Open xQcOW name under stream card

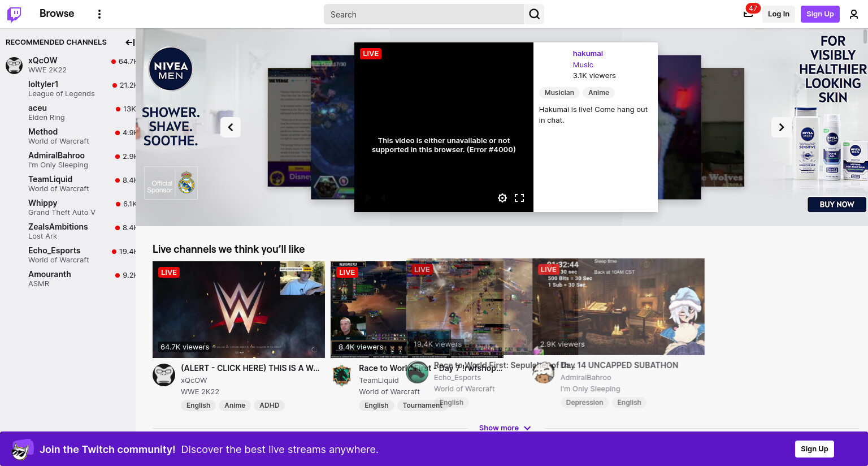tap(194, 381)
